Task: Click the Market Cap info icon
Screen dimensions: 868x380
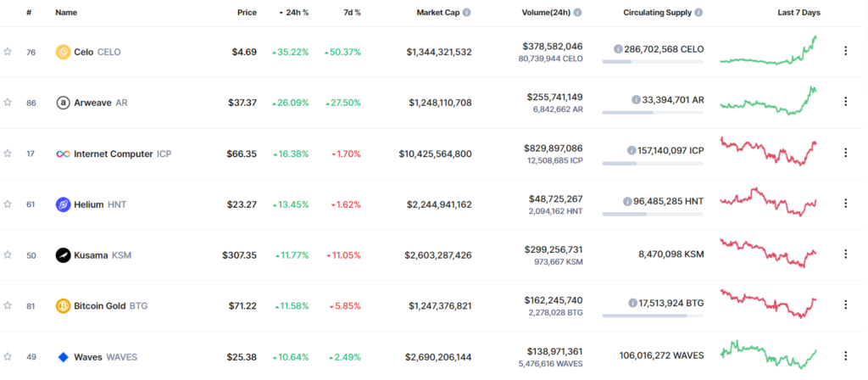Action: 467,14
